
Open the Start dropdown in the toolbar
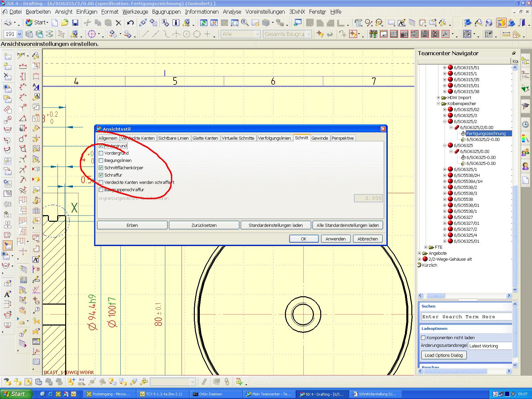(38, 23)
